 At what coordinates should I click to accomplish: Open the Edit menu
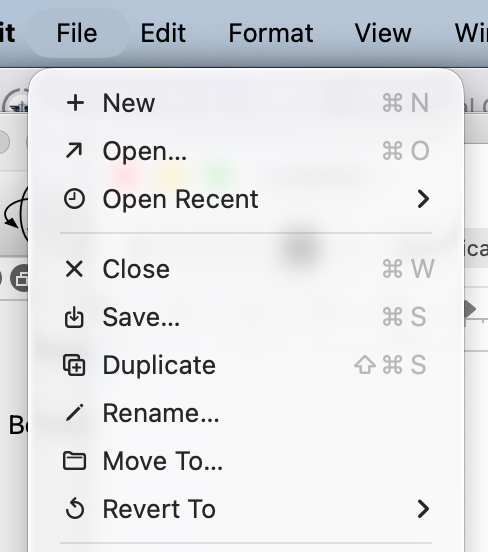click(163, 33)
